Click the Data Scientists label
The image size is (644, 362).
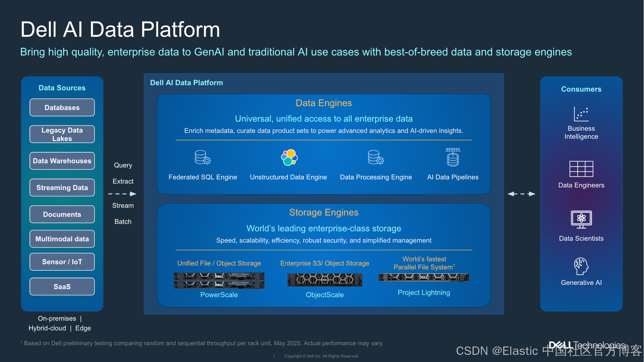(x=581, y=238)
